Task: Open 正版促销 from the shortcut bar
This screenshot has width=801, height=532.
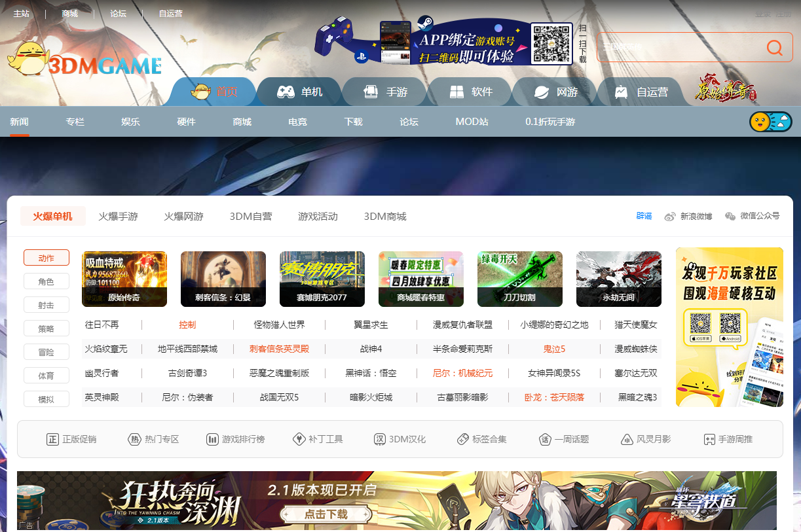Action: pos(71,439)
